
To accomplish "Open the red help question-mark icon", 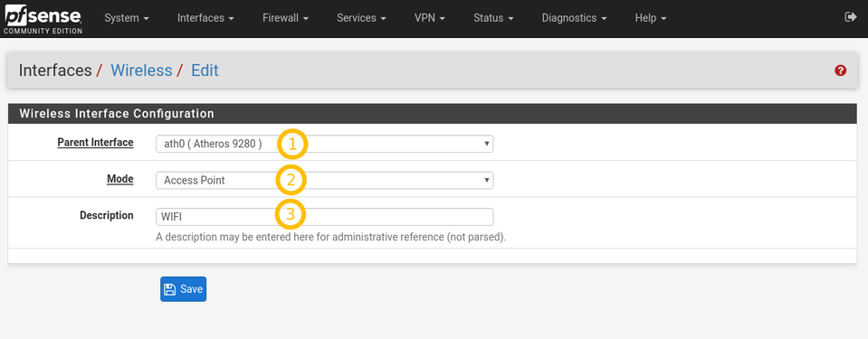I will (840, 71).
